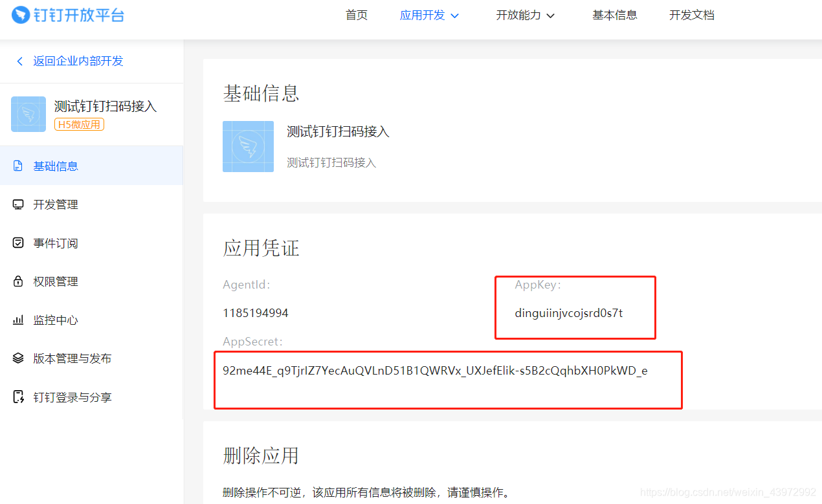Click the irreversible deletion warning text
The image size is (822, 504).
point(366,493)
